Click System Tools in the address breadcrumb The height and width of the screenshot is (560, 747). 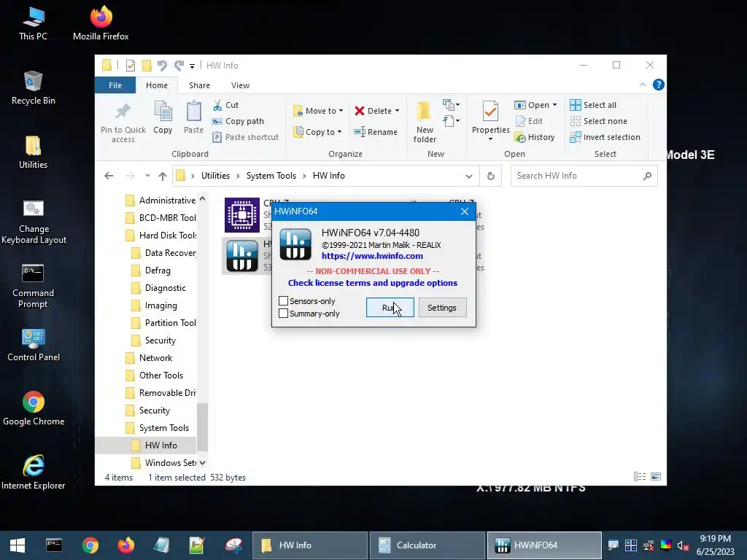coord(271,176)
